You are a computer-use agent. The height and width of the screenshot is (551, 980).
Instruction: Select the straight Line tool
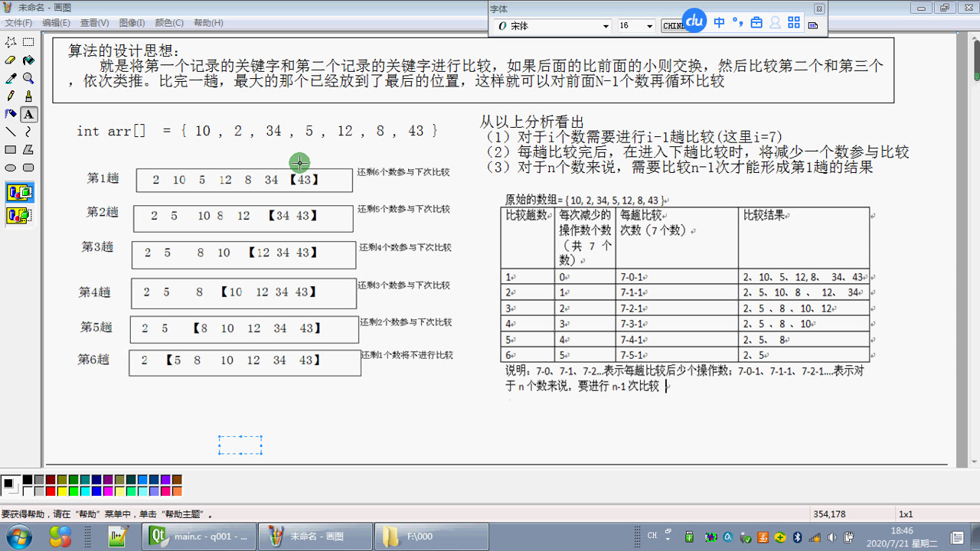tap(11, 132)
